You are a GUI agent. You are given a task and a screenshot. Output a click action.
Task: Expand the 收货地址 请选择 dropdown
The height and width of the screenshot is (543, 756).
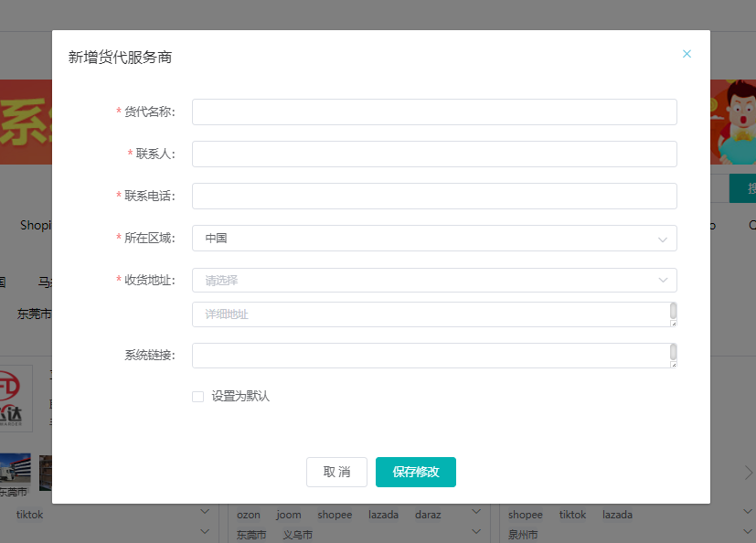[x=434, y=280]
